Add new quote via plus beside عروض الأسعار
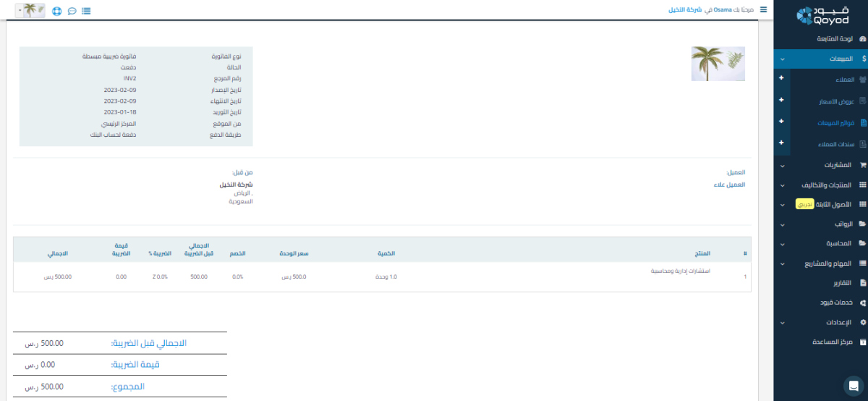868x401 pixels. (780, 101)
